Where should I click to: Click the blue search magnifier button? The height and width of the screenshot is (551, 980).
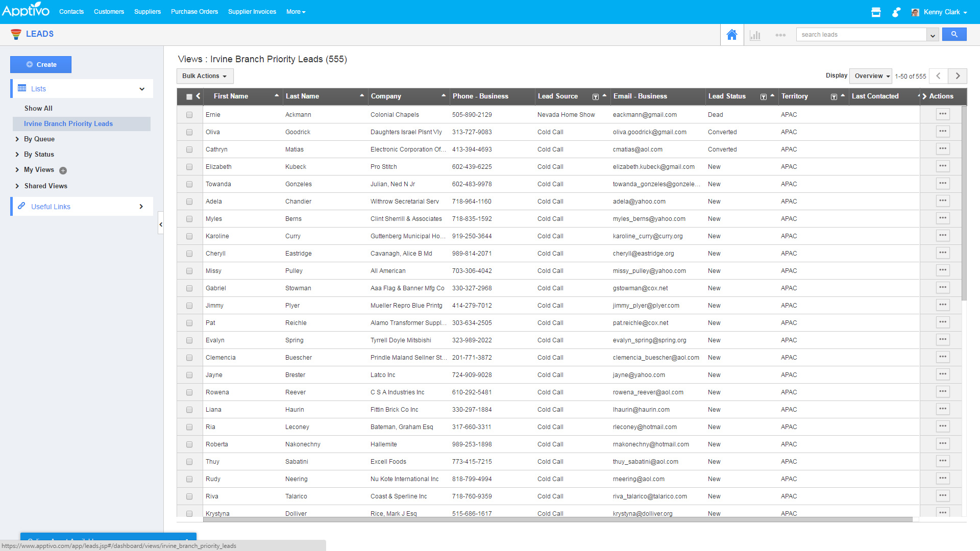click(x=954, y=34)
